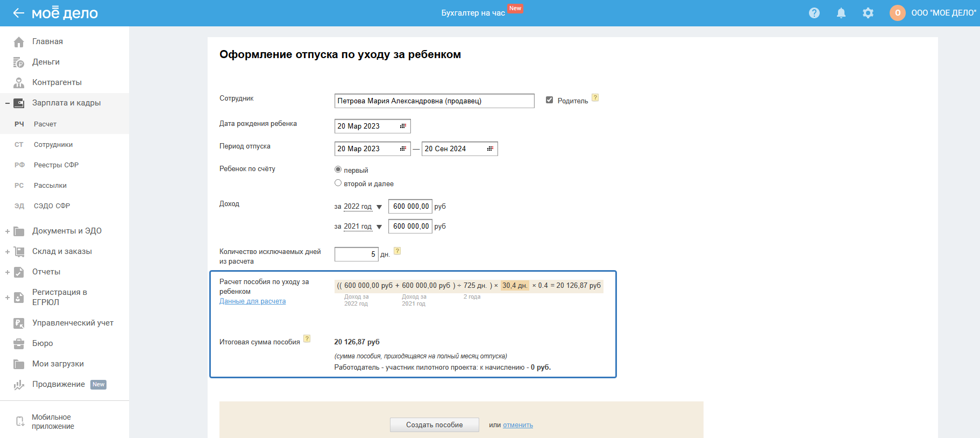980x438 pixels.
Task: Click the Зарплата и кадры wallet icon
Action: (x=19, y=103)
